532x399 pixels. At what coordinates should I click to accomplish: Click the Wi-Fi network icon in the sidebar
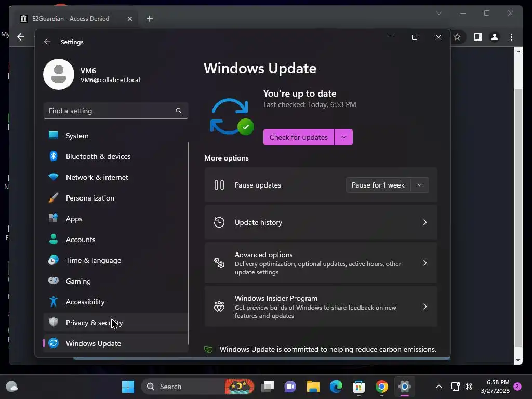[x=54, y=177]
